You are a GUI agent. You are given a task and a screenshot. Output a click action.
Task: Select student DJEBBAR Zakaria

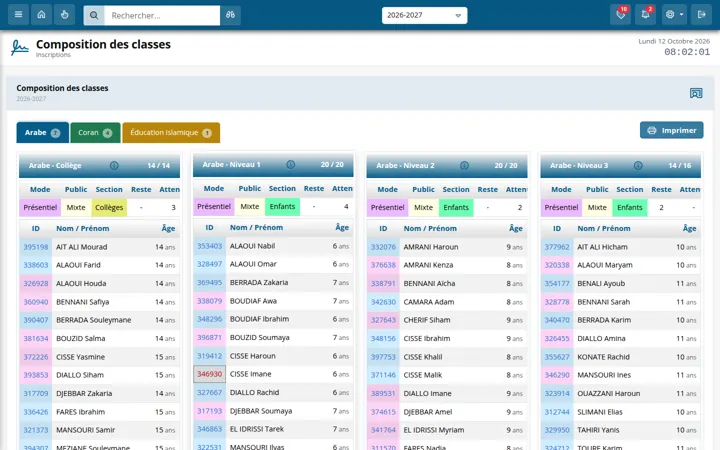(x=84, y=393)
